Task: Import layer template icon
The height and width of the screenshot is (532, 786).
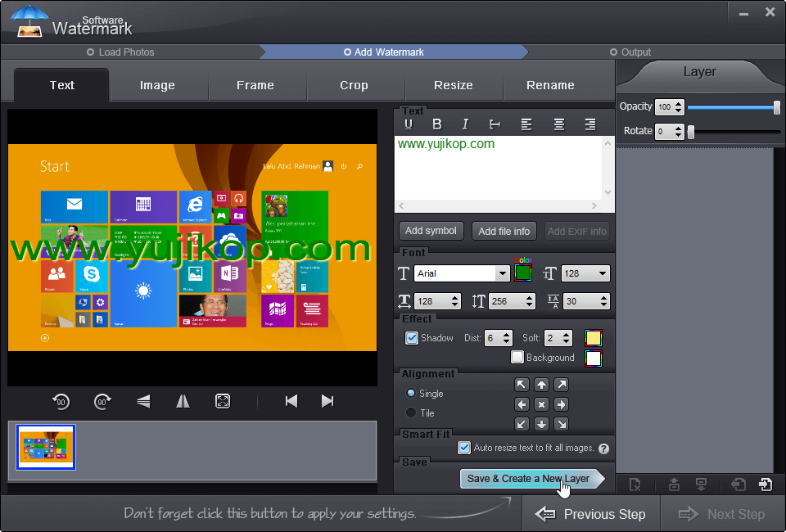Action: 739,485
